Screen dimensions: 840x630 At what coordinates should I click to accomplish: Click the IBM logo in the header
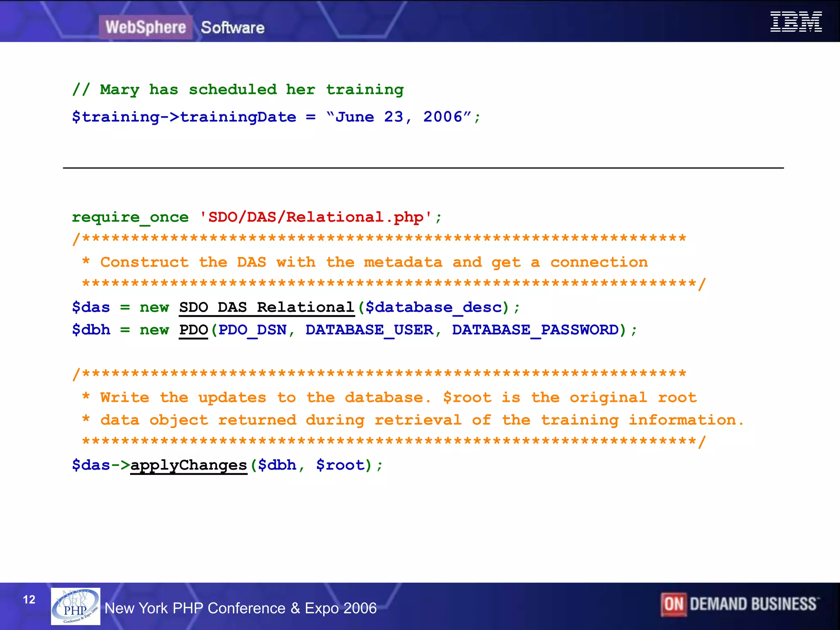(x=796, y=22)
